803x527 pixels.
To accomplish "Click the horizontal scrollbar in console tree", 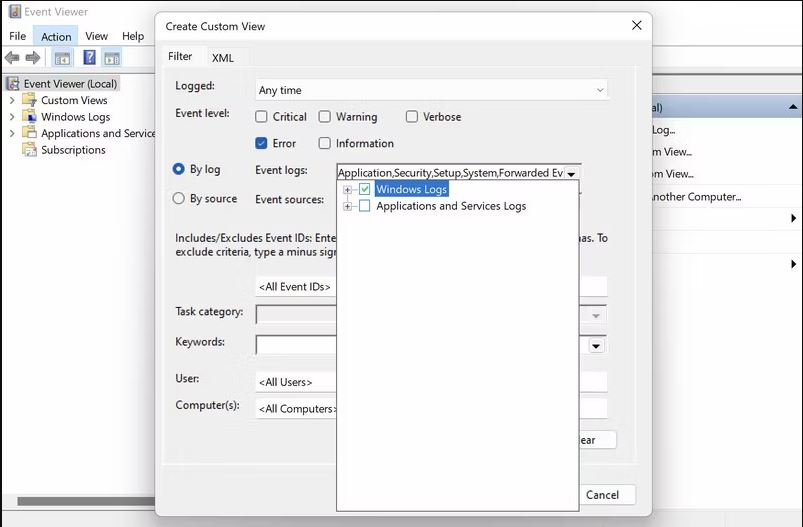I will [86, 501].
